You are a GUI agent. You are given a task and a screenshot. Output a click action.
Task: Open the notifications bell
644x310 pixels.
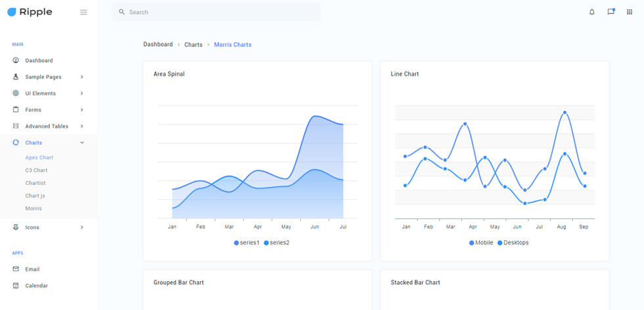tap(592, 13)
